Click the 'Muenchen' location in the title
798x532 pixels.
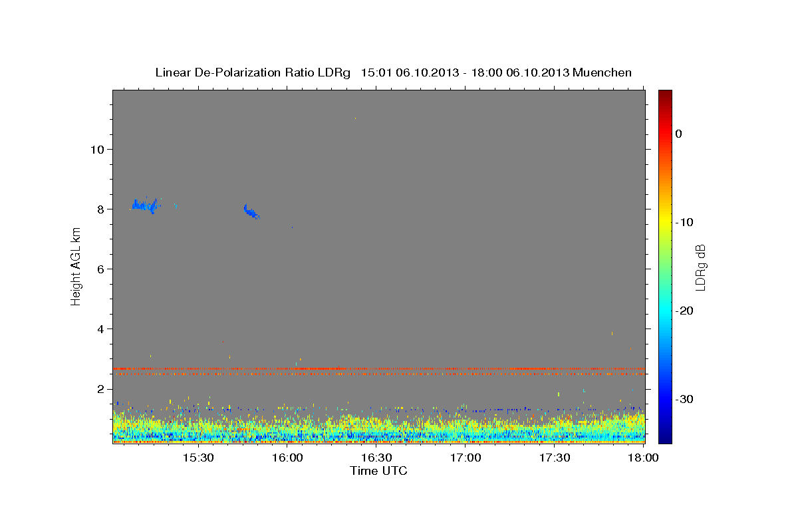point(601,72)
